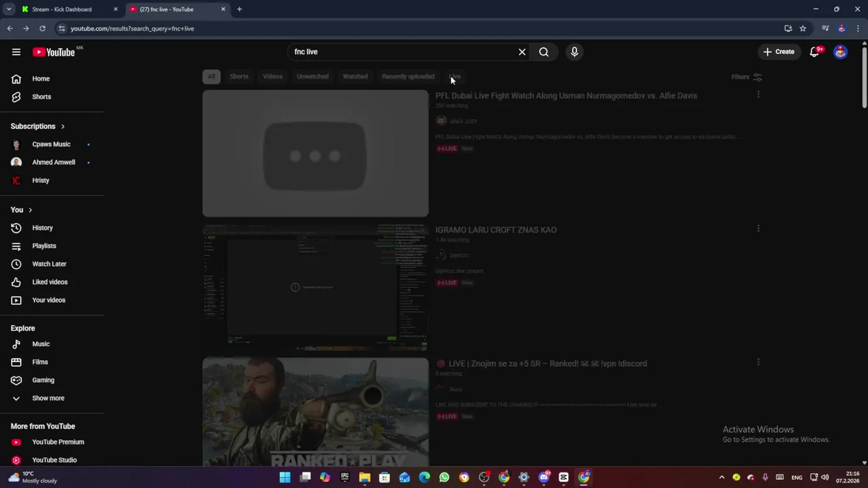Screen dimensions: 868x488
Task: Click the Create button
Action: pos(778,52)
